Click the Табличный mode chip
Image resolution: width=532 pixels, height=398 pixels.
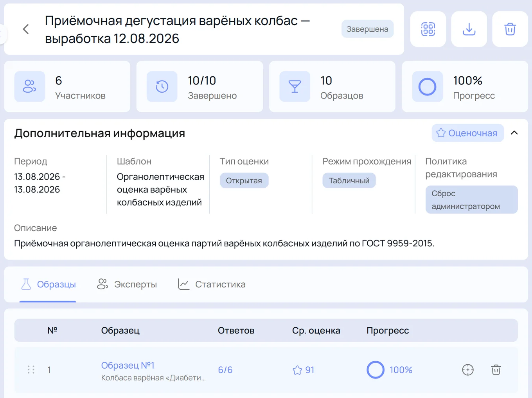pos(349,181)
